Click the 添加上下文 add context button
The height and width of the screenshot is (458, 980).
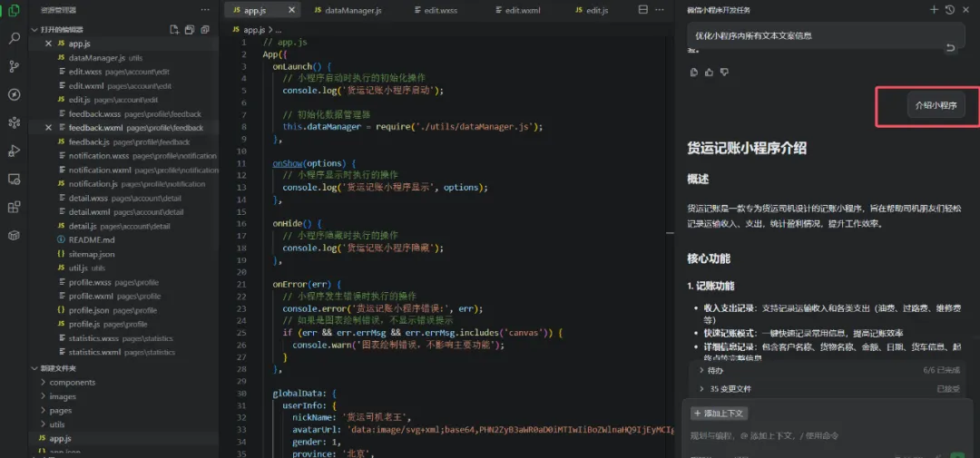point(719,414)
